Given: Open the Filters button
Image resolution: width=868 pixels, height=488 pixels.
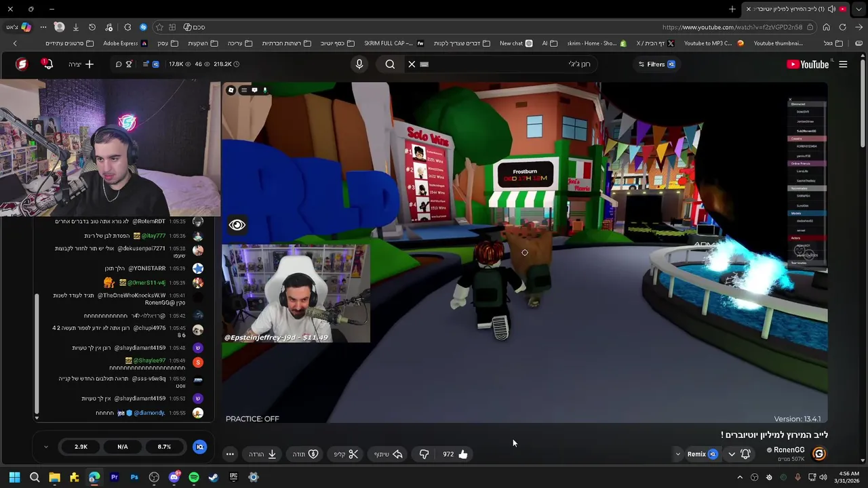Looking at the screenshot, I should 656,64.
